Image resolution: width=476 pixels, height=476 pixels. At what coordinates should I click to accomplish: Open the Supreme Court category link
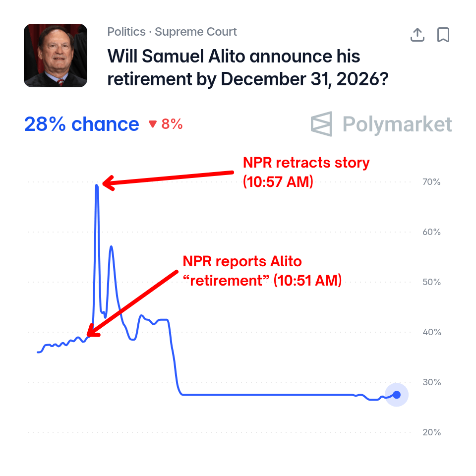point(196,32)
